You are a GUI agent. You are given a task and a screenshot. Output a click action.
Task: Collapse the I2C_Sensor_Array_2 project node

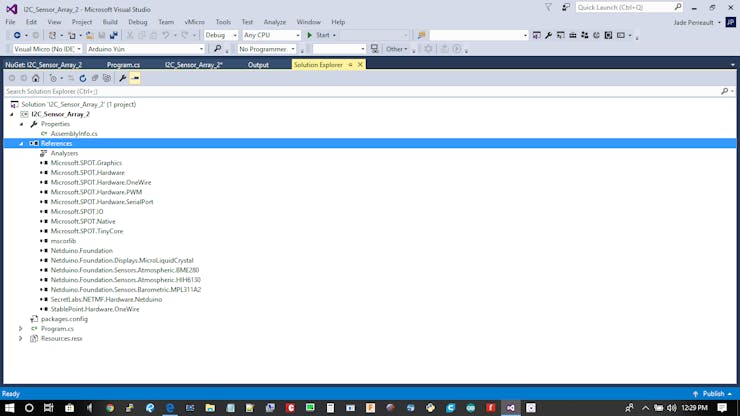click(12, 114)
